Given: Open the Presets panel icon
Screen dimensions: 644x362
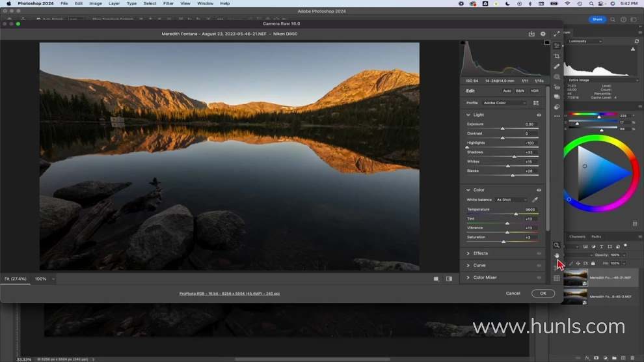Looking at the screenshot, I should pyautogui.click(x=557, y=107).
